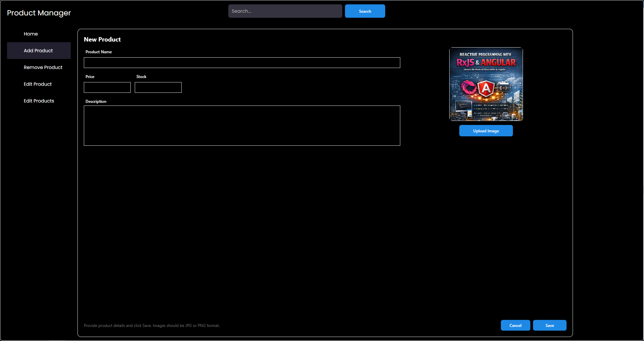The image size is (644, 341).
Task: Click the 'Provide product details' hint text
Action: click(152, 326)
